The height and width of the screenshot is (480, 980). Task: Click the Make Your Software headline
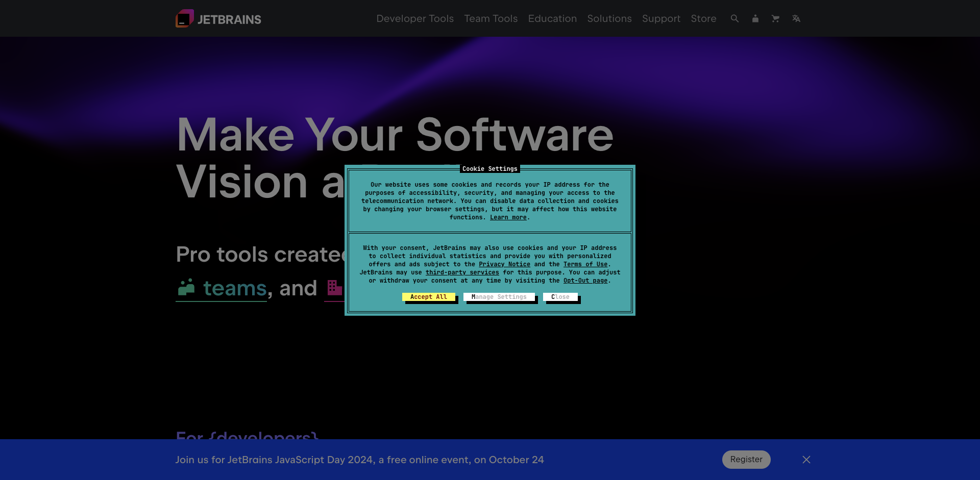395,135
